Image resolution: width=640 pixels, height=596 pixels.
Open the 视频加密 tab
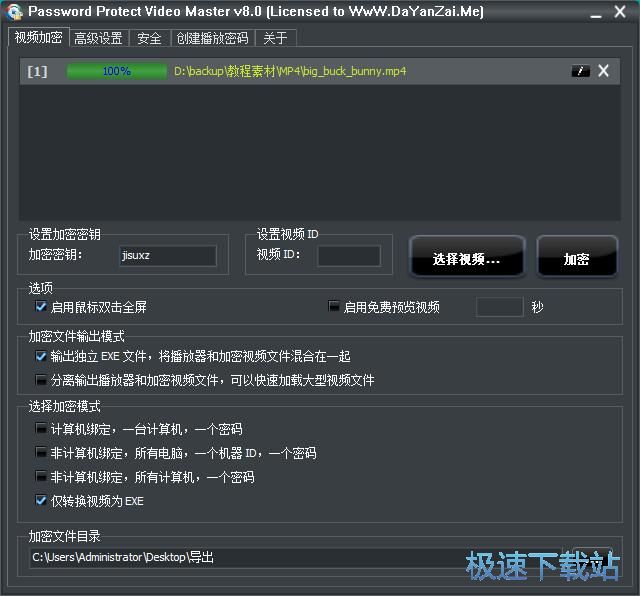(x=38, y=38)
